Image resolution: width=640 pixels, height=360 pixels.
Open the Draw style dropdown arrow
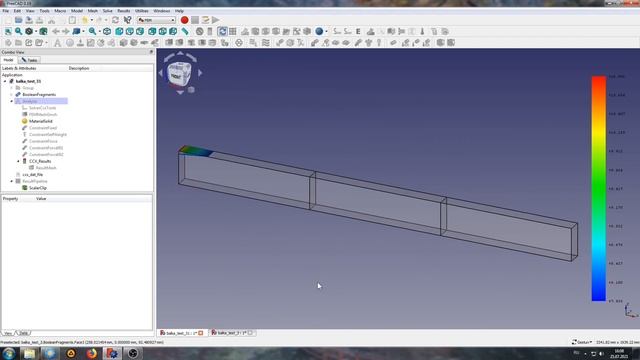click(36, 31)
